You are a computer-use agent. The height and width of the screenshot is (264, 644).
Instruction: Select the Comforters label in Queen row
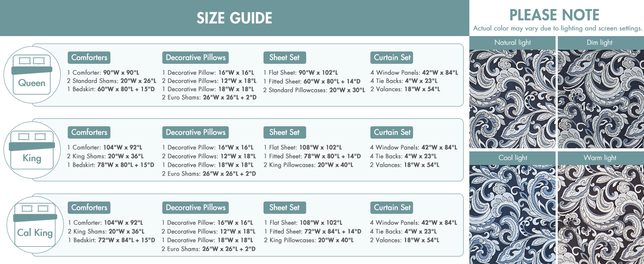click(89, 58)
